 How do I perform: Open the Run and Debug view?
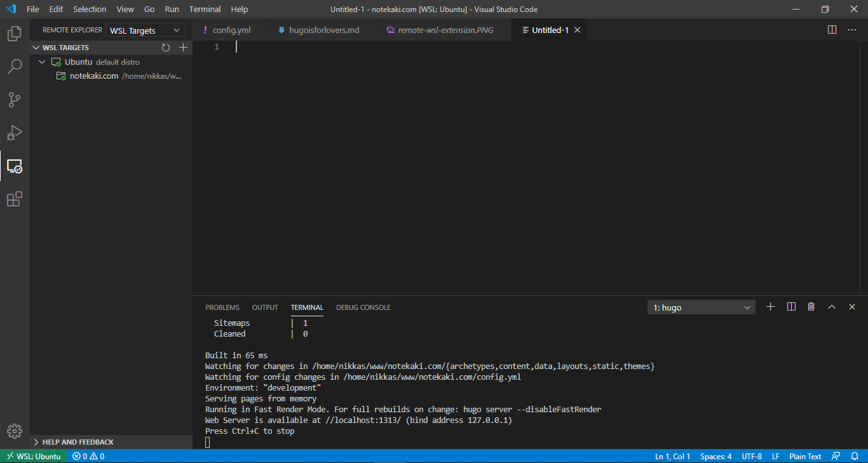click(15, 133)
